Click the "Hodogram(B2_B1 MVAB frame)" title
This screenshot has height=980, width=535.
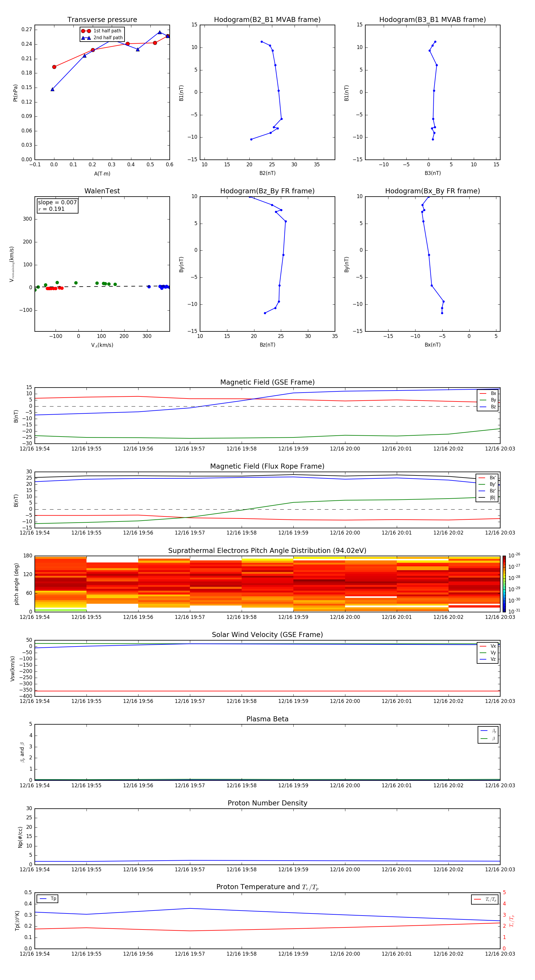[x=267, y=20]
